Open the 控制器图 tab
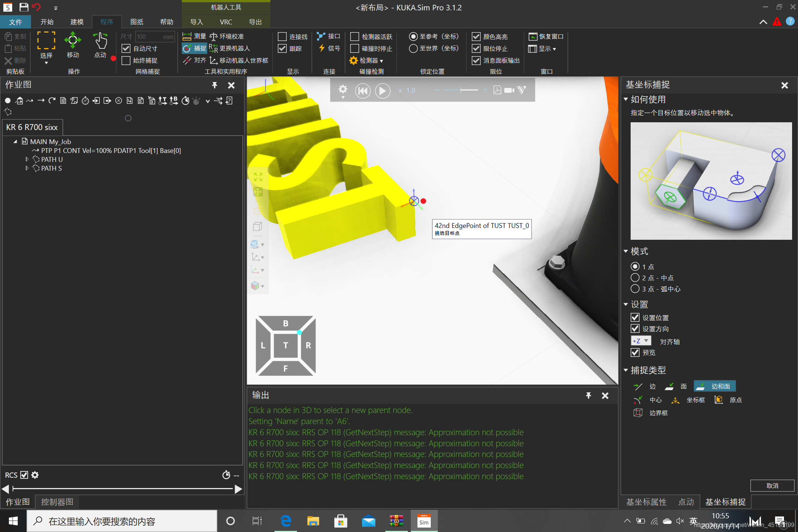 (x=57, y=502)
